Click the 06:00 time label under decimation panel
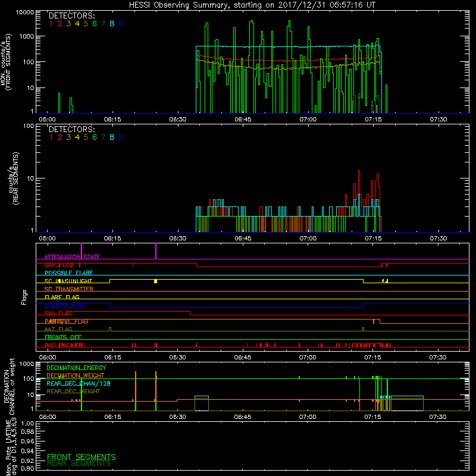 coord(48,417)
